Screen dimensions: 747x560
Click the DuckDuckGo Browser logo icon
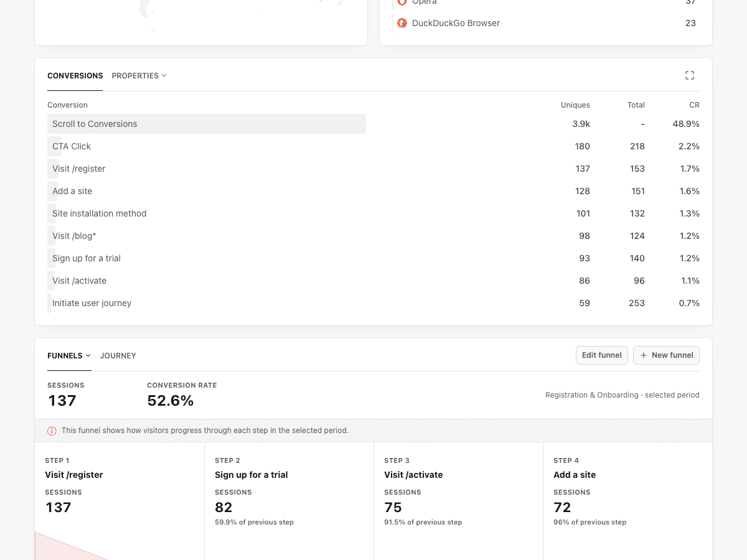click(402, 23)
